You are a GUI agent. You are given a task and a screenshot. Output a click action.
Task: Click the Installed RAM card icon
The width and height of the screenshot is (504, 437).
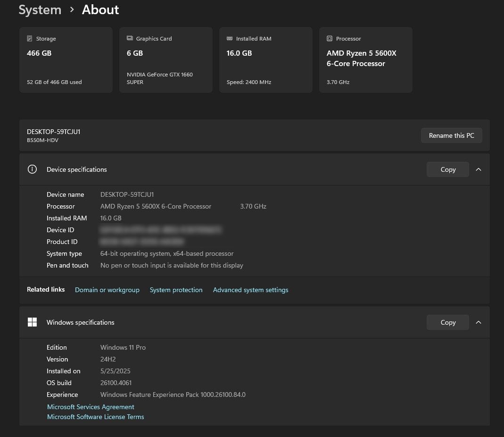[x=230, y=38]
